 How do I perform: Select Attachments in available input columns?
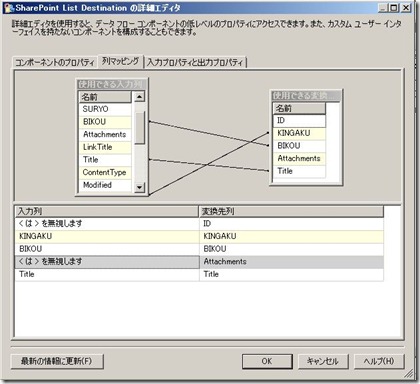105,134
